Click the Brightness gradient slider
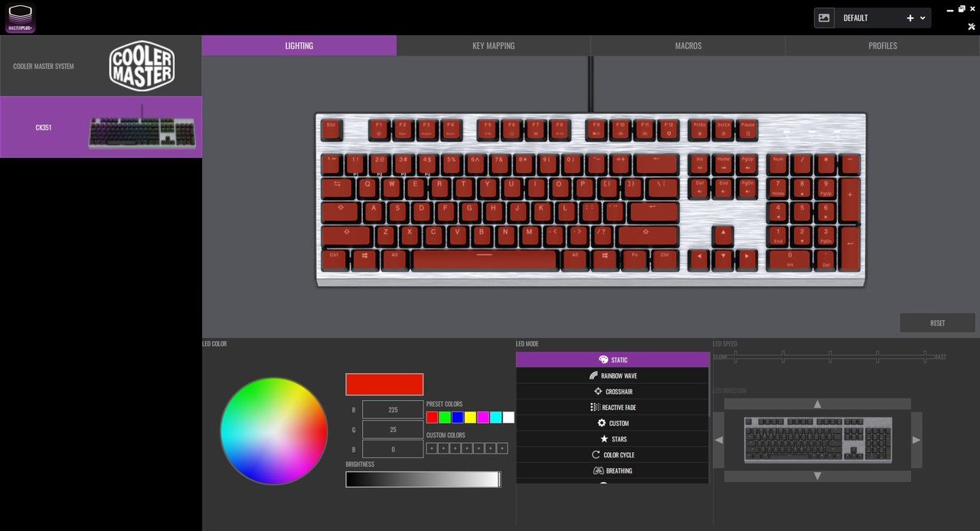Image resolution: width=980 pixels, height=531 pixels. pos(423,480)
